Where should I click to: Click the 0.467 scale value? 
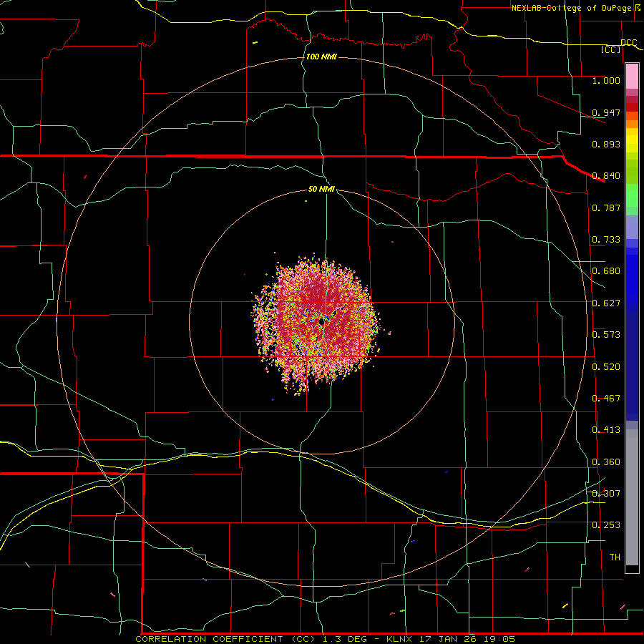click(606, 399)
